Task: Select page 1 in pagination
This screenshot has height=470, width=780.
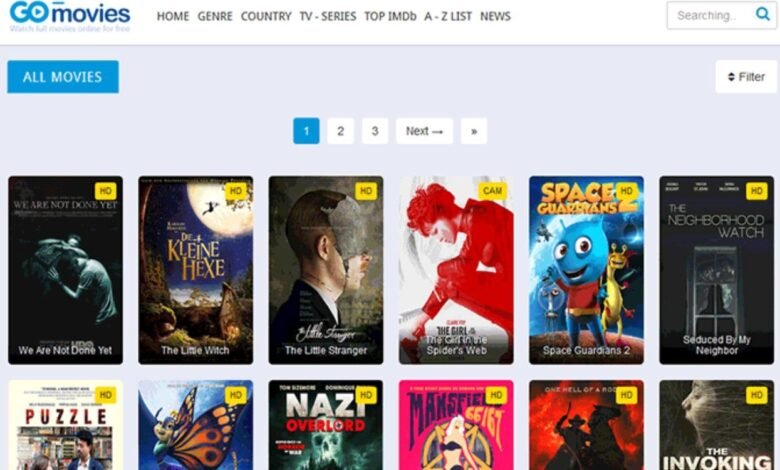Action: 306,131
